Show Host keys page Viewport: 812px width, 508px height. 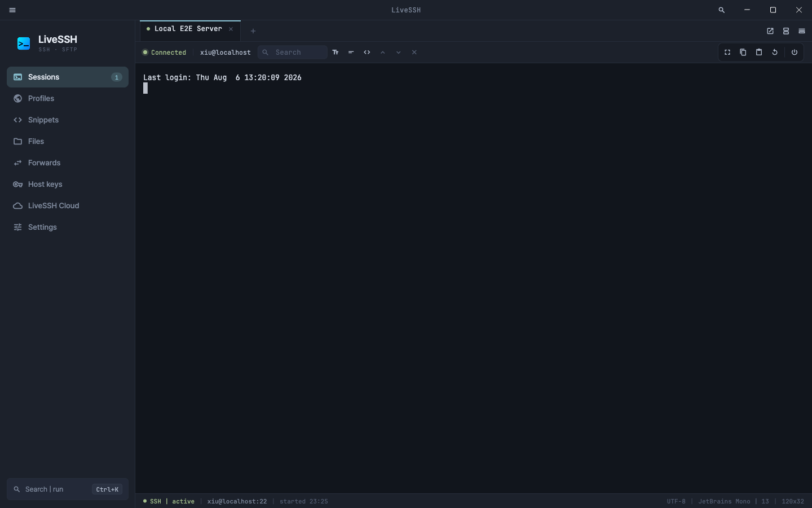click(x=68, y=185)
